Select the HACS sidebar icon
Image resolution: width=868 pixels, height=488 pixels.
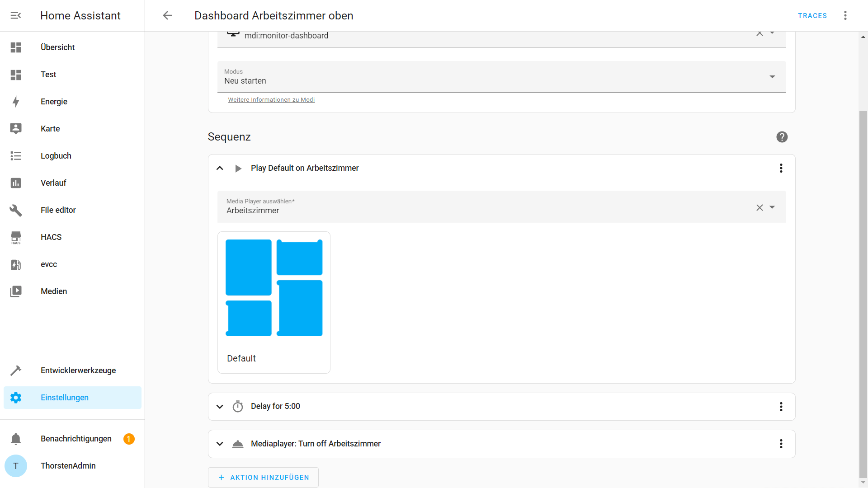tap(16, 237)
